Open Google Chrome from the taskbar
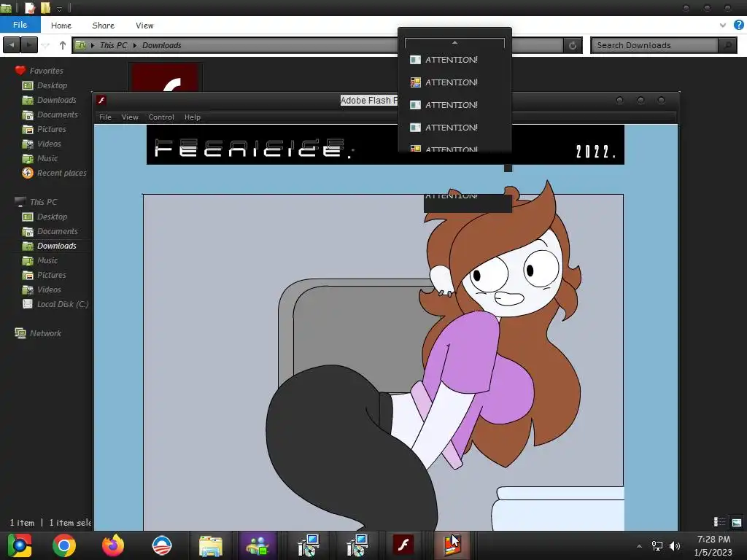 64,545
